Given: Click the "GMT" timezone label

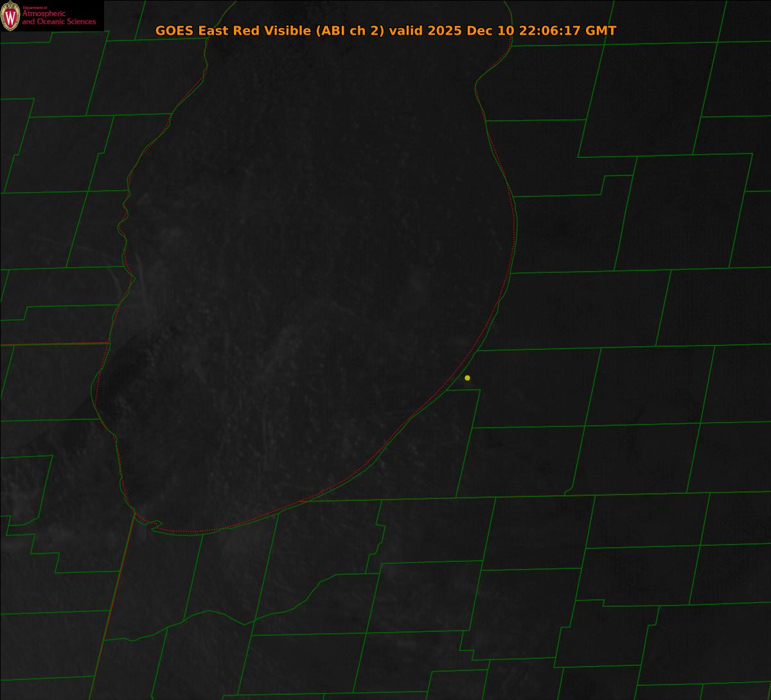Looking at the screenshot, I should [x=601, y=31].
